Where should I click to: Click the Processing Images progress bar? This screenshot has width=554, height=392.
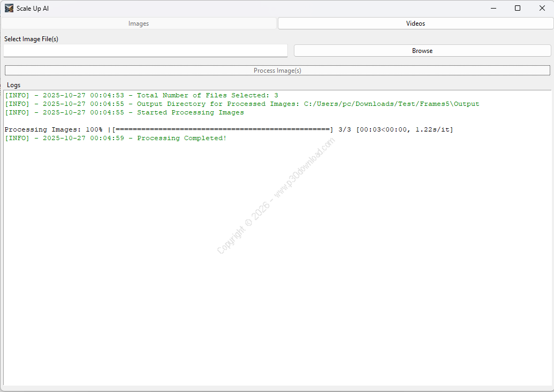click(x=222, y=129)
